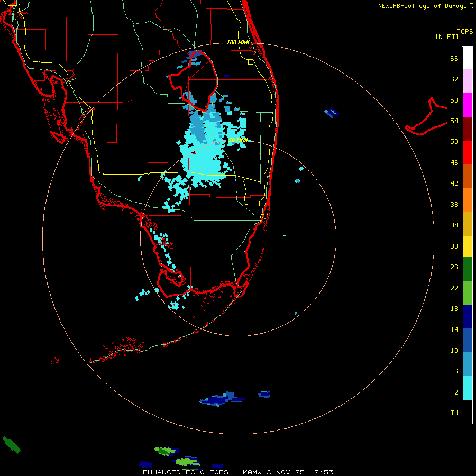Click the 58 value on the scale

454,100
